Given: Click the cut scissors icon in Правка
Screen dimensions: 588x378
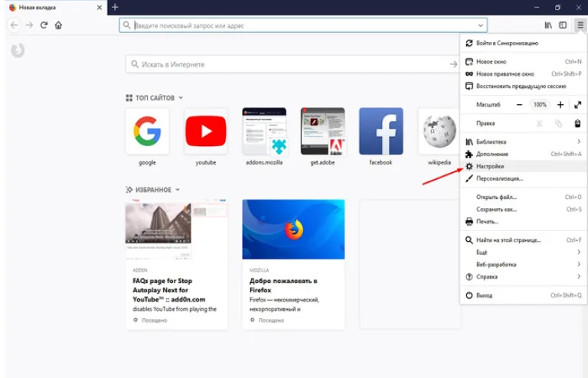Looking at the screenshot, I should click(x=539, y=123).
